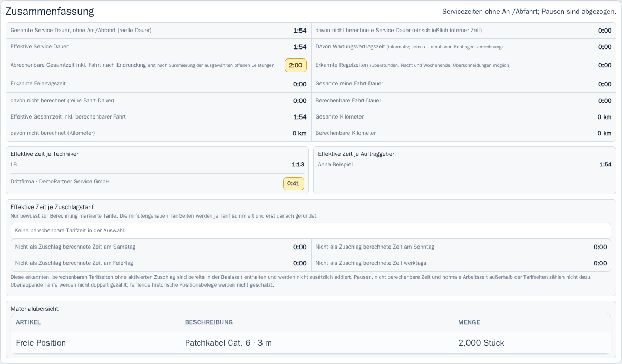Select 'Nicht als Zuschlag berechnete Zeit am Feiertag'
The image size is (622, 364).
click(x=74, y=263)
